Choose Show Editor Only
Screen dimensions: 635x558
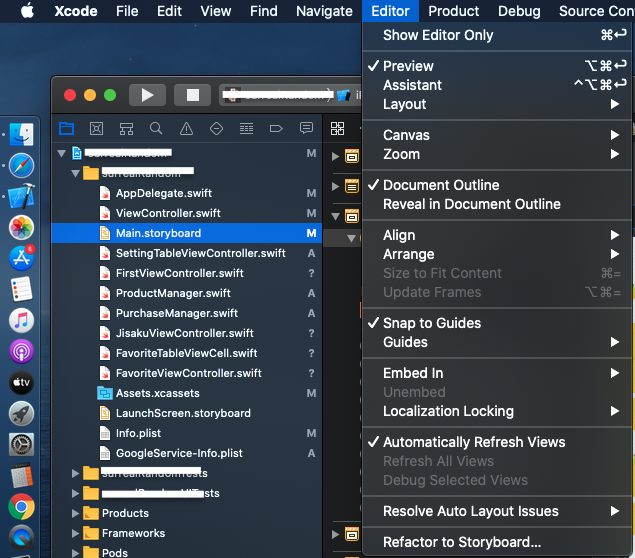[497, 35]
